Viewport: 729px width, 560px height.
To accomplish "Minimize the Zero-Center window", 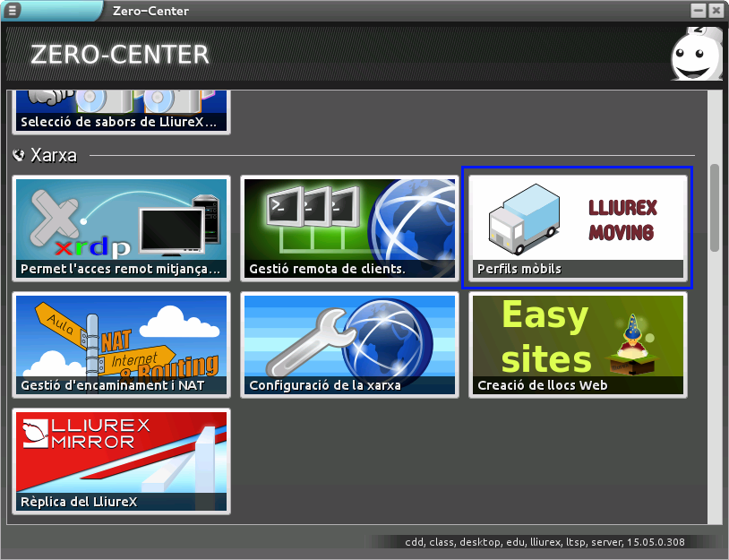I will click(x=699, y=11).
